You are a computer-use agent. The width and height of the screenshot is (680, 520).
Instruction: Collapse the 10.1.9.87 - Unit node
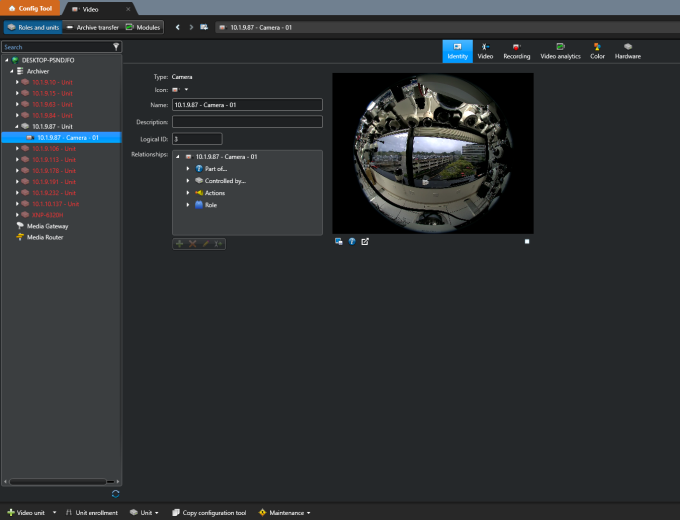click(x=17, y=126)
